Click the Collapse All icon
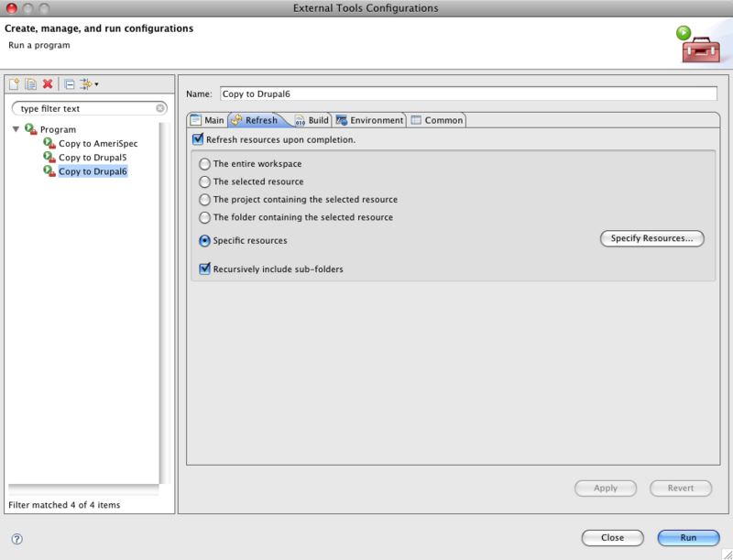This screenshot has width=733, height=560. click(x=70, y=84)
